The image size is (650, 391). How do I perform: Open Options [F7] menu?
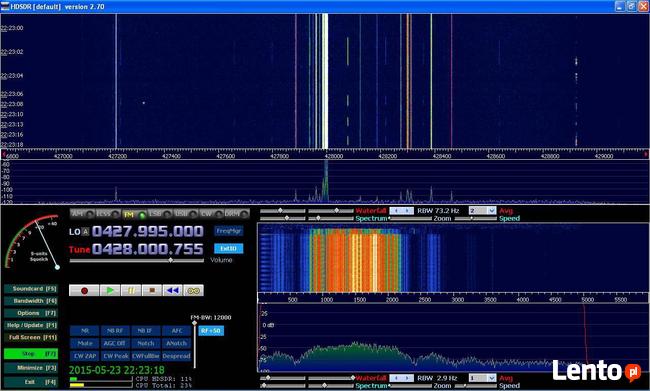(x=31, y=313)
